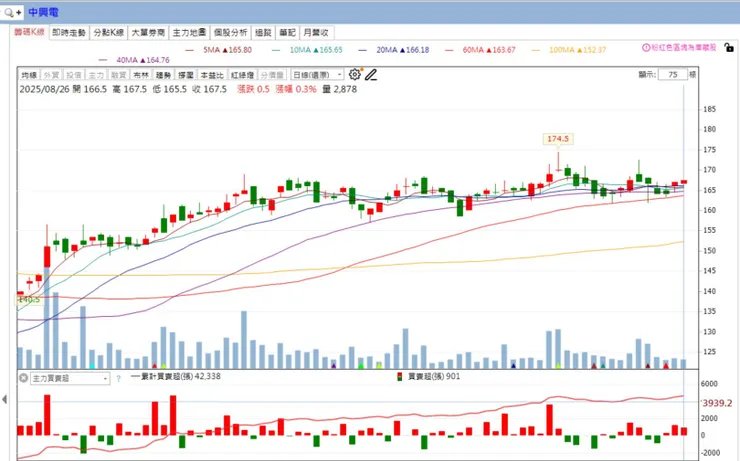Open the 筆記 tab

point(287,33)
